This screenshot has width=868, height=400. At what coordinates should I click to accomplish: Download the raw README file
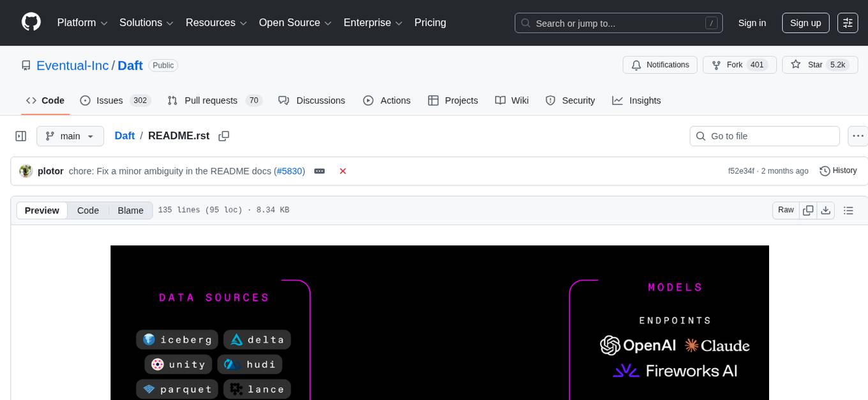point(825,210)
